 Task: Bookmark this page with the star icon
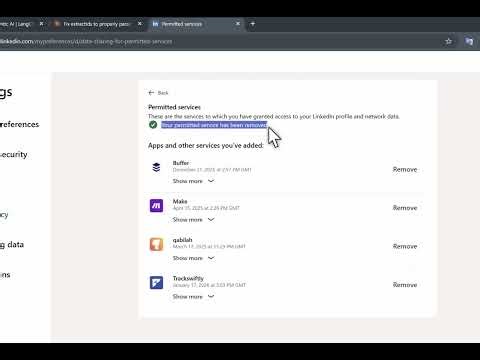[x=448, y=41]
